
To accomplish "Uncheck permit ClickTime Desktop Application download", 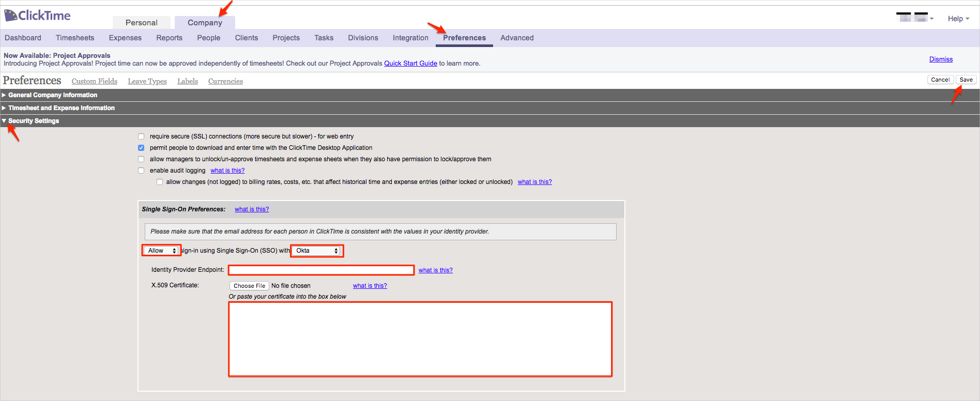I will pyautogui.click(x=141, y=148).
